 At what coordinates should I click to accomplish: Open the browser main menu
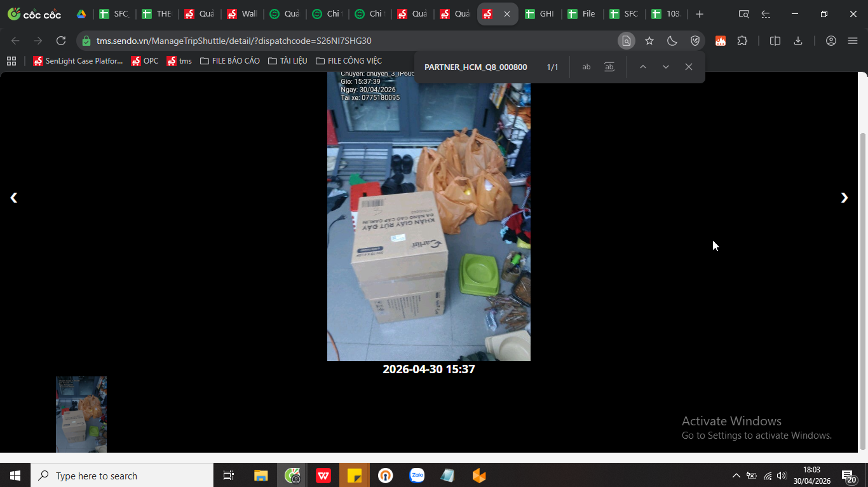click(853, 41)
